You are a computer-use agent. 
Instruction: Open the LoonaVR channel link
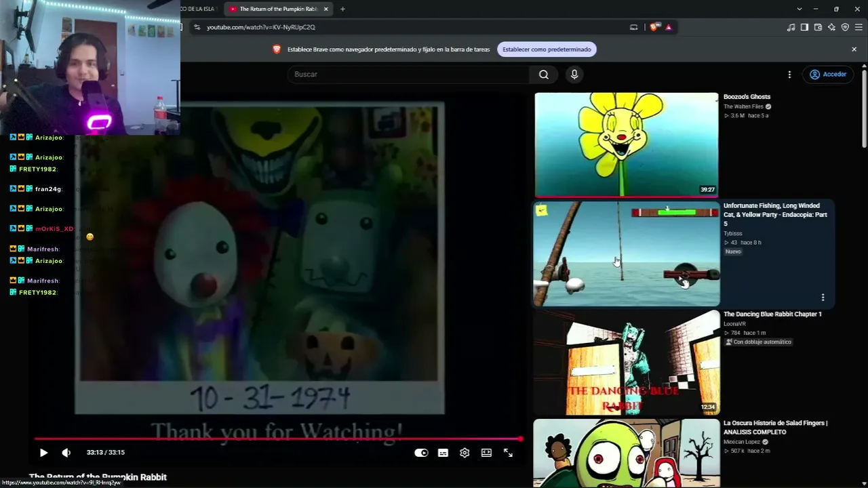pos(734,324)
